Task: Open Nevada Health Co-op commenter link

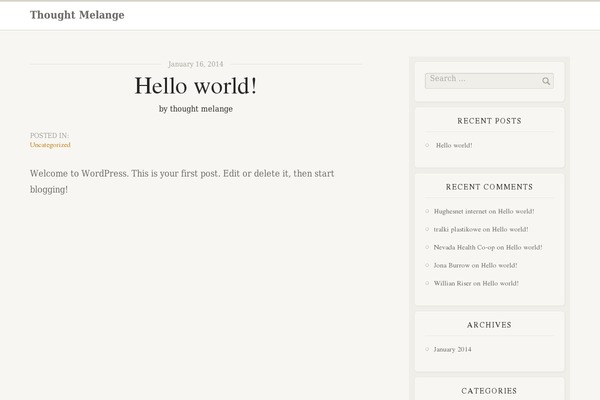Action: pos(464,247)
